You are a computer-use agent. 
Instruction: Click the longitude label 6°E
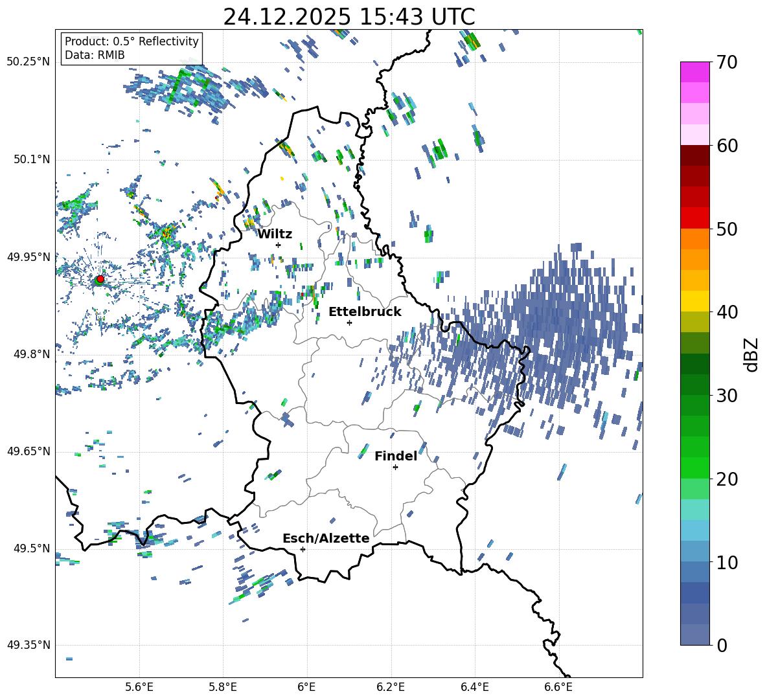click(306, 687)
